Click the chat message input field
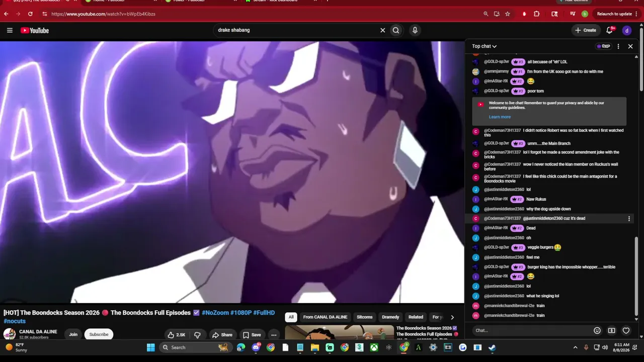This screenshot has height=362, width=644. pos(531,330)
